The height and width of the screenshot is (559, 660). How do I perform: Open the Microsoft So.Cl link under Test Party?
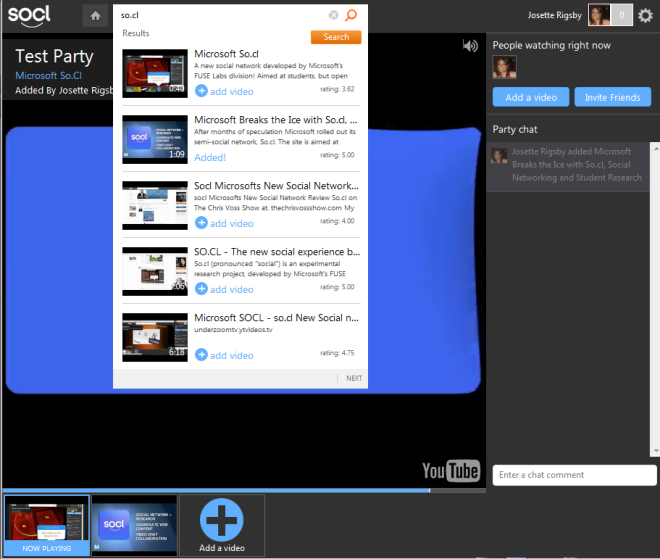pos(48,76)
